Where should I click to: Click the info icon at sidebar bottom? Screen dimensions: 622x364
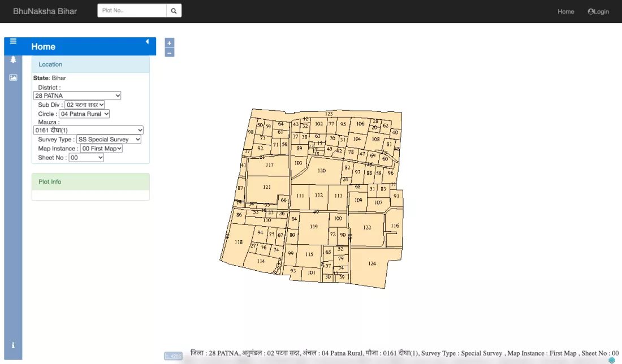click(x=13, y=345)
